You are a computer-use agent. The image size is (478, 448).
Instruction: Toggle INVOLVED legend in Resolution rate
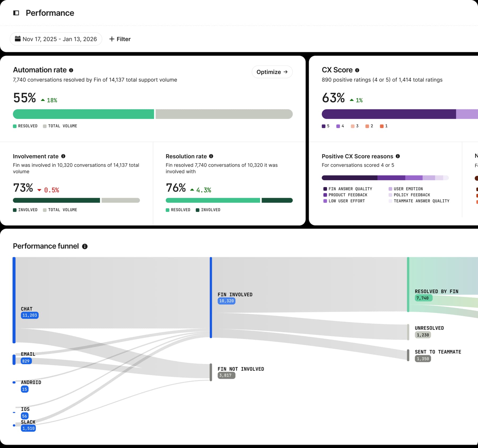208,210
